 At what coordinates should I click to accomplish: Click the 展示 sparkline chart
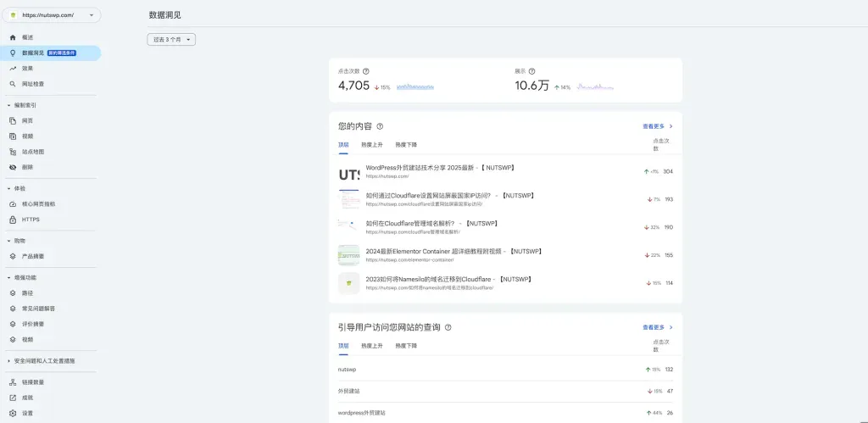point(595,87)
